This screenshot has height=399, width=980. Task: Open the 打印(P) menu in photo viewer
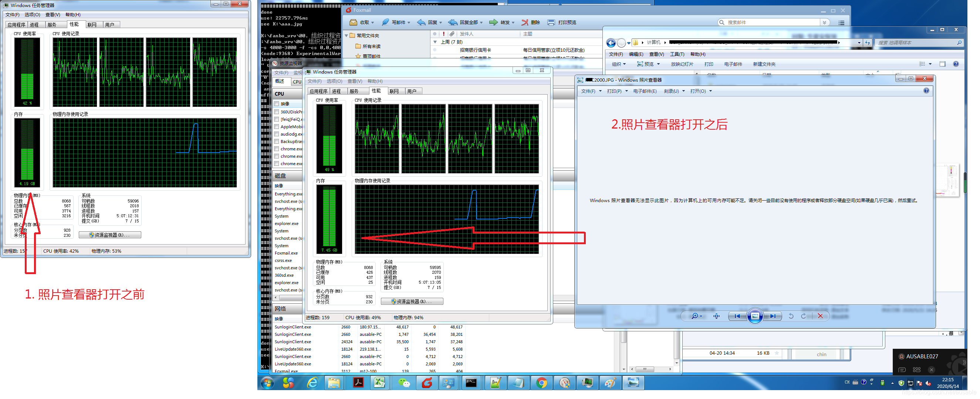click(614, 91)
